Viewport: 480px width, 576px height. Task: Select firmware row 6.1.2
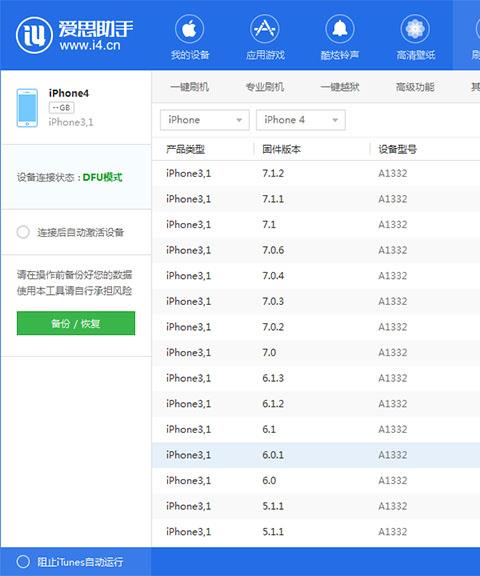click(316, 404)
